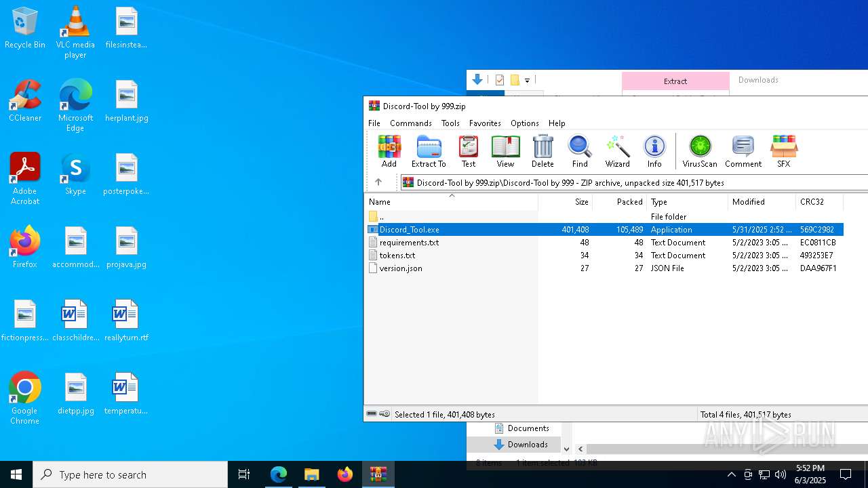Screen dimensions: 868x488
Task: Open the Find magnifier tool
Action: (580, 151)
